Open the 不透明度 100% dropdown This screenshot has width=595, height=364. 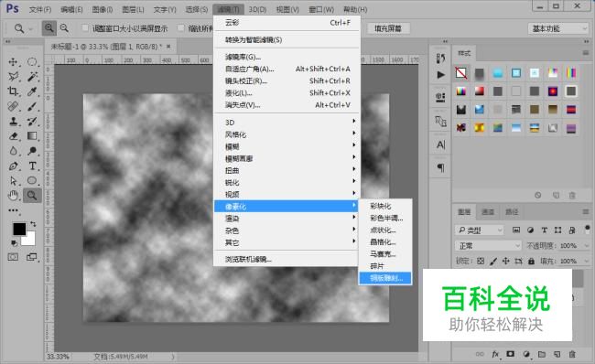(x=587, y=246)
